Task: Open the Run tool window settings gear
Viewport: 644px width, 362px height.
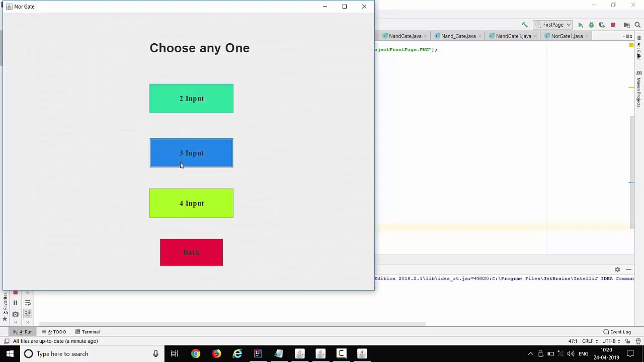Action: [x=617, y=269]
